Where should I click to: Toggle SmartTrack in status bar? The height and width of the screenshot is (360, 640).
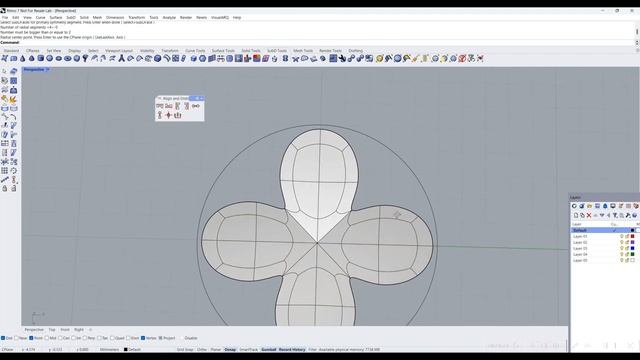tap(248, 349)
